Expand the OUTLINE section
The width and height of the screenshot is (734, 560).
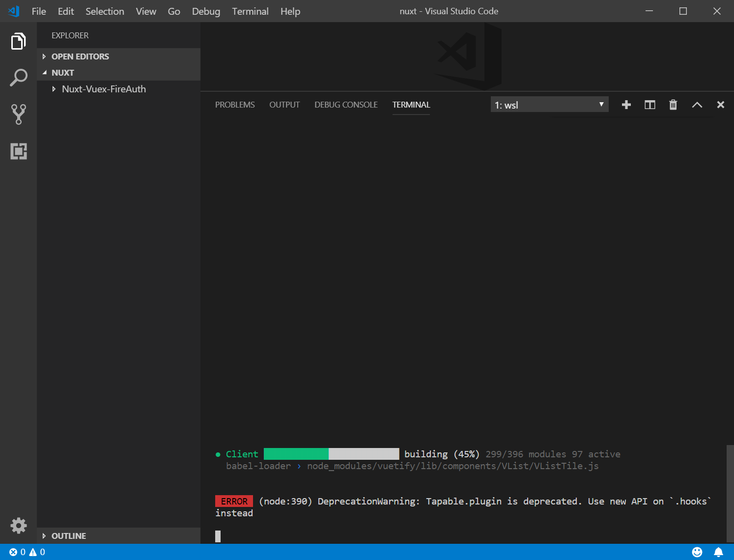[x=118, y=536]
